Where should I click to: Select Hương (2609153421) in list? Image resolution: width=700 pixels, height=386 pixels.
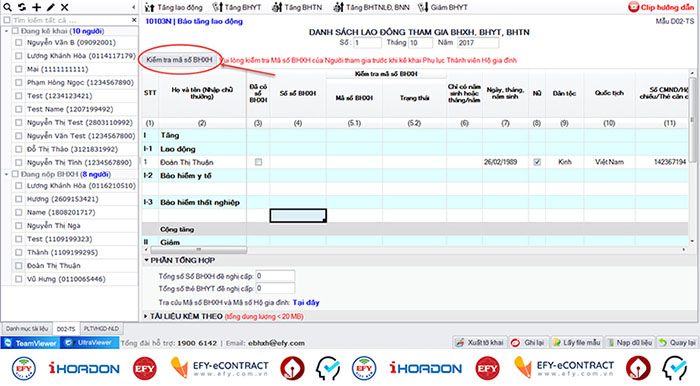(62, 199)
